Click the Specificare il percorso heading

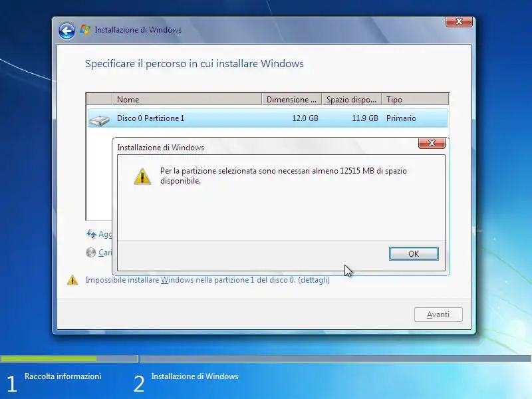tap(194, 64)
